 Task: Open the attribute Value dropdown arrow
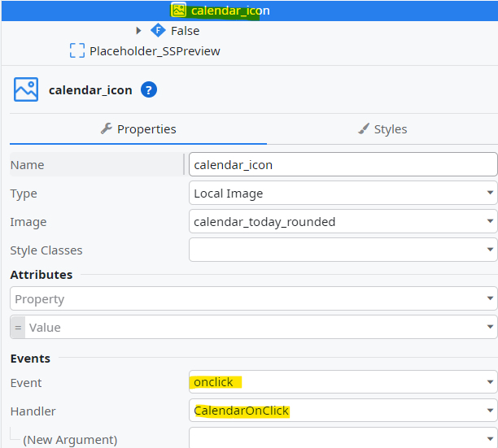pos(490,327)
